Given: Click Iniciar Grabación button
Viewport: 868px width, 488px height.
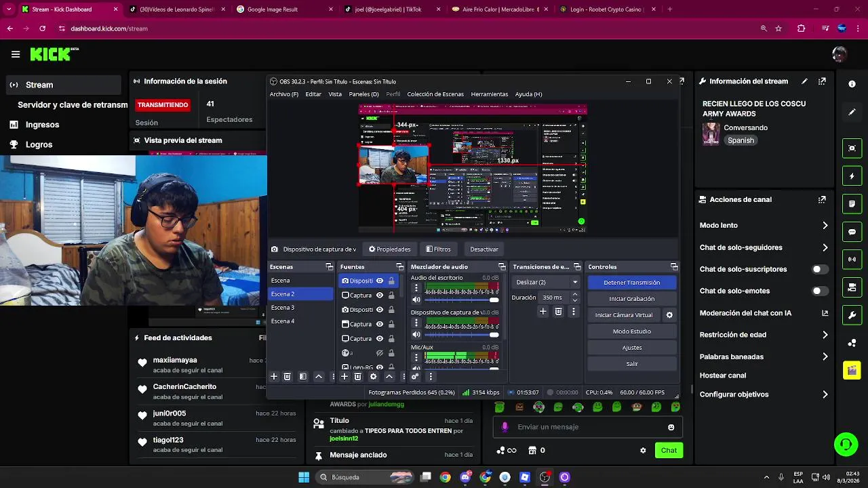Looking at the screenshot, I should (631, 299).
